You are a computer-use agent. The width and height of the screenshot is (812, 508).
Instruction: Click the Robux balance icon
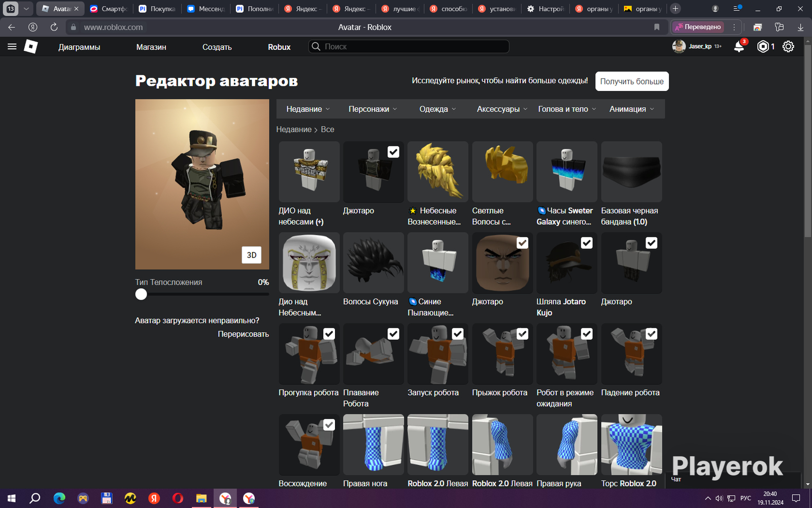click(763, 47)
